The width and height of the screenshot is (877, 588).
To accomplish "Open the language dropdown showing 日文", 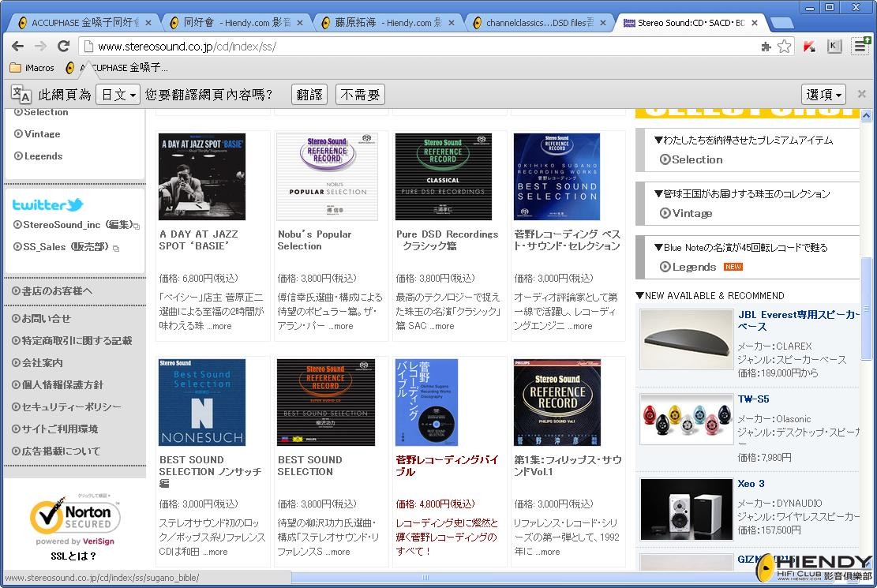I will tap(118, 95).
